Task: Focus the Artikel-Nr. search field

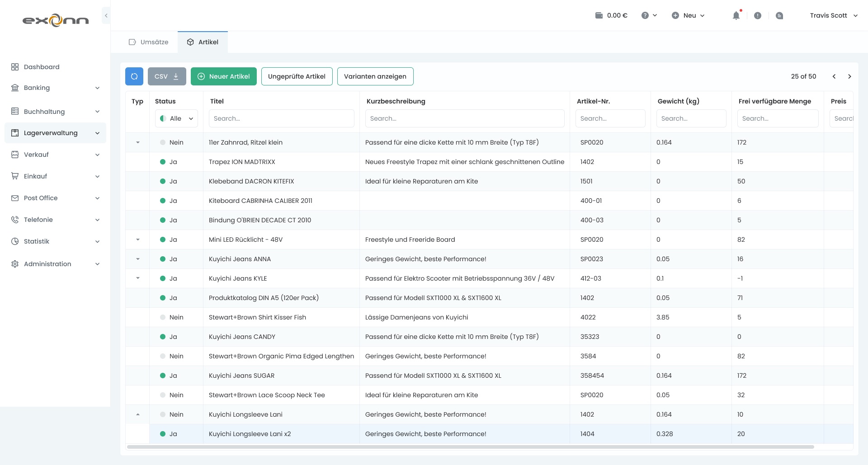Action: point(610,118)
